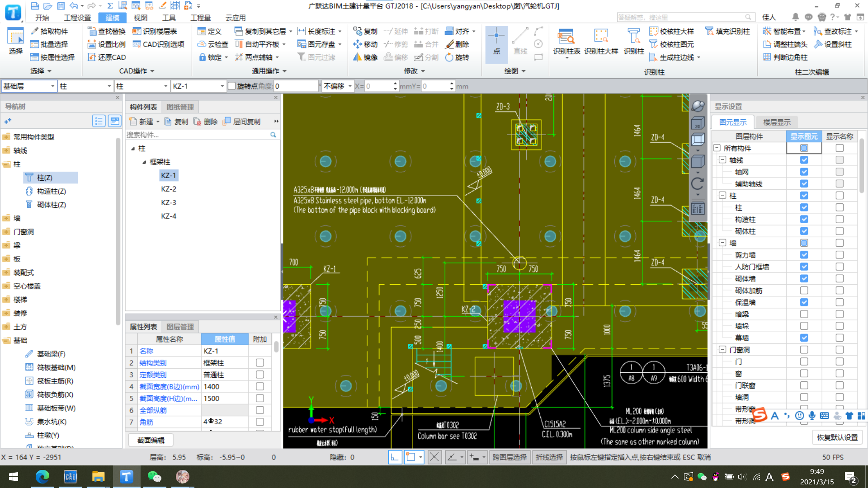
Task: Toggle 显示图元 checkbox for 构造柱
Action: [804, 219]
